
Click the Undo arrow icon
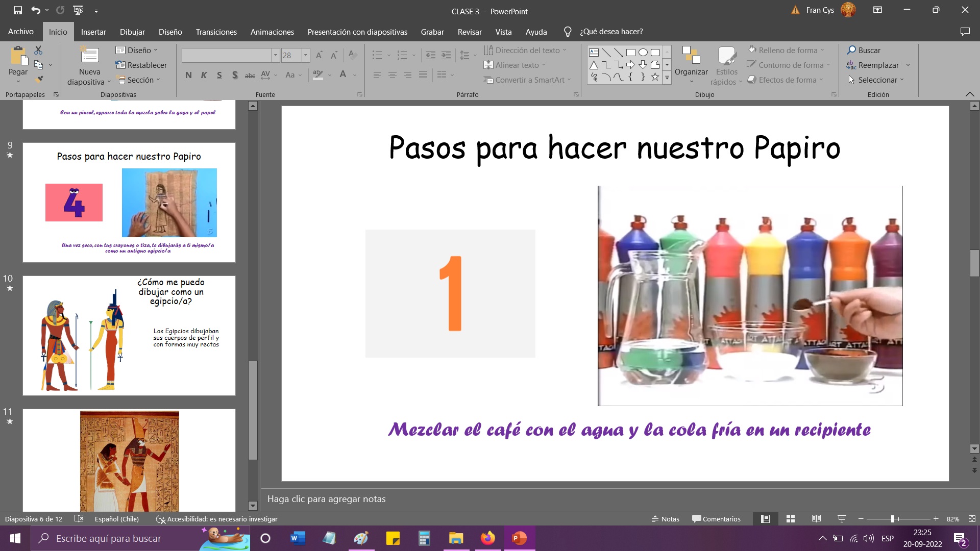[x=35, y=10]
